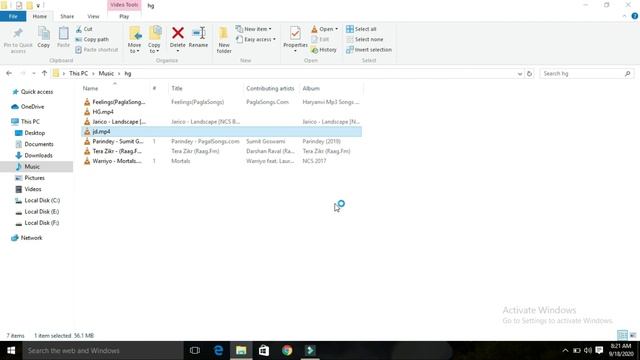Refresh the folder view
Image resolution: width=640 pixels, height=360 pixels.
(x=529, y=73)
